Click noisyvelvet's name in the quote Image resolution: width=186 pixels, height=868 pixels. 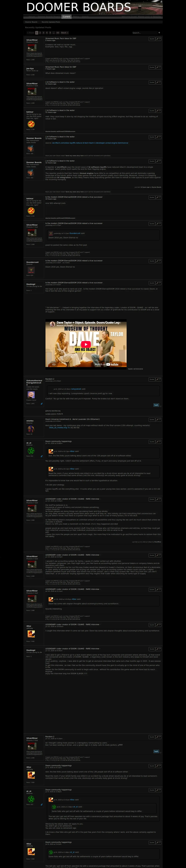76,389
